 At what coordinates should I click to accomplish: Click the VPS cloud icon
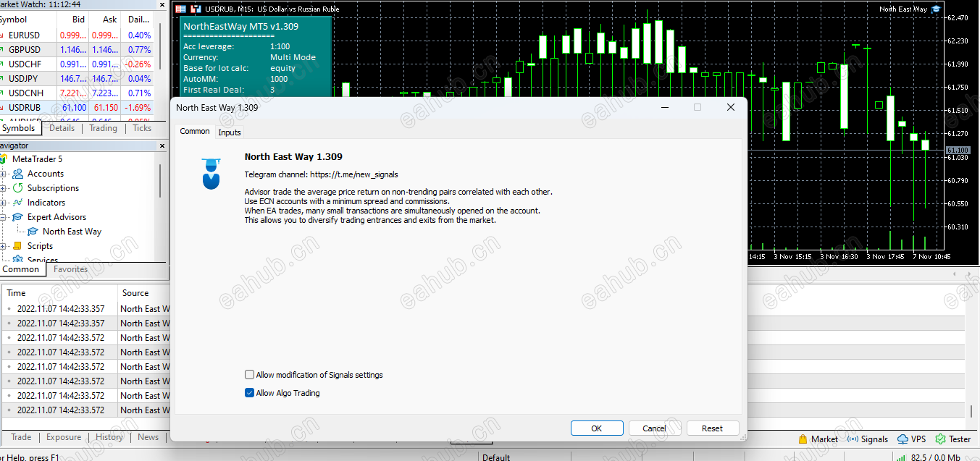point(902,439)
